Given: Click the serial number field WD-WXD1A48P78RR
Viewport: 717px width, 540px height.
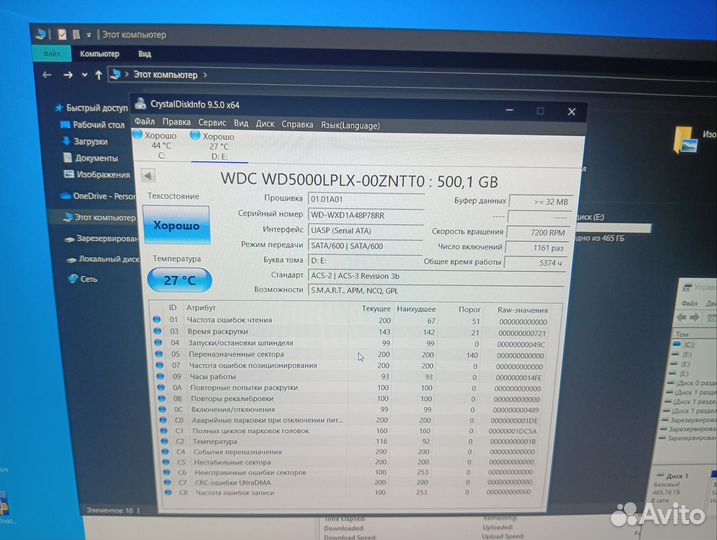Looking at the screenshot, I should [366, 215].
